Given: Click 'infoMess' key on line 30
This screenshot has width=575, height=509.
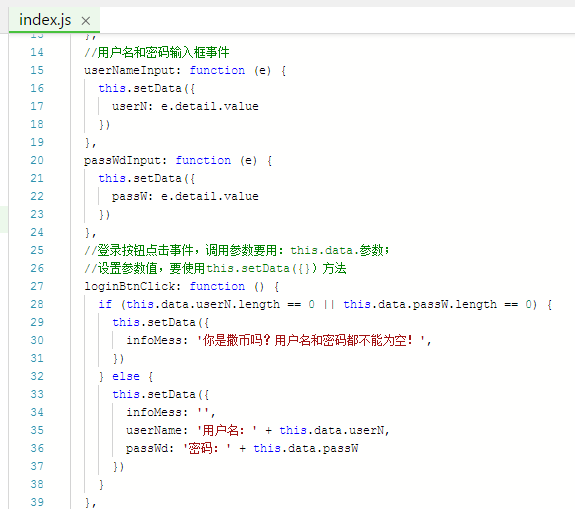Looking at the screenshot, I should [x=154, y=340].
